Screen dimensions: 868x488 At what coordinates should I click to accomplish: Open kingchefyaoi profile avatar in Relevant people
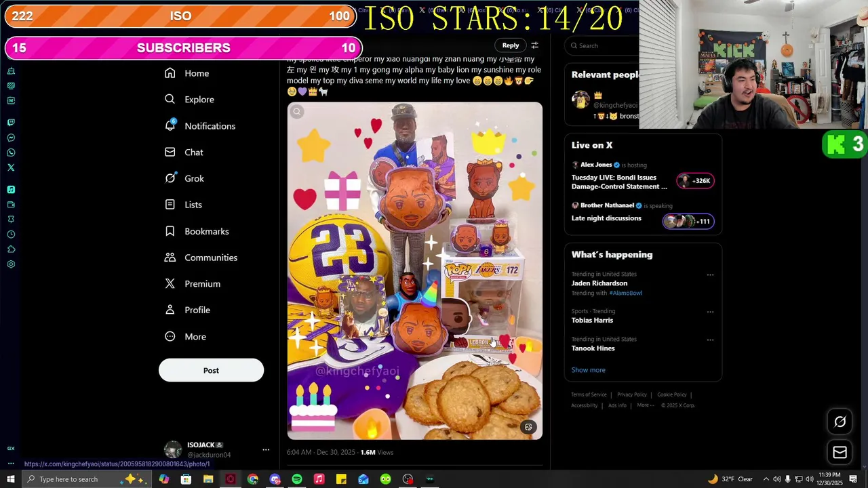pyautogui.click(x=580, y=100)
